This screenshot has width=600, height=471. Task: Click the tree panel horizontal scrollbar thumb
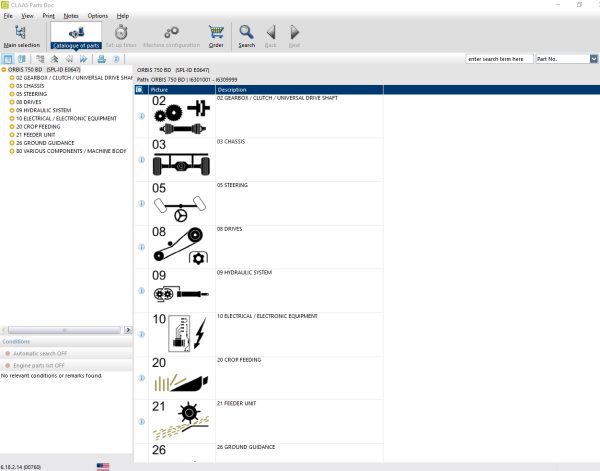click(64, 330)
